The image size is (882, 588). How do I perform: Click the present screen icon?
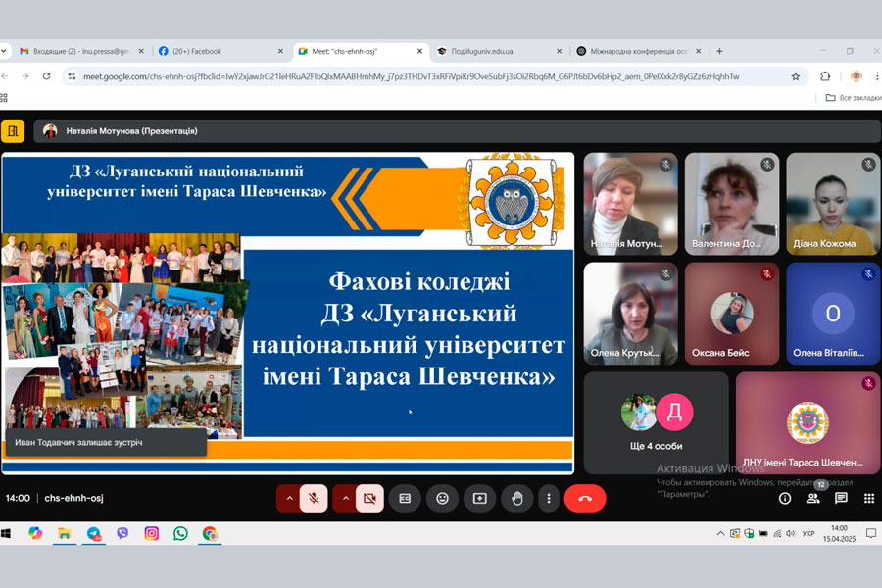[479, 498]
